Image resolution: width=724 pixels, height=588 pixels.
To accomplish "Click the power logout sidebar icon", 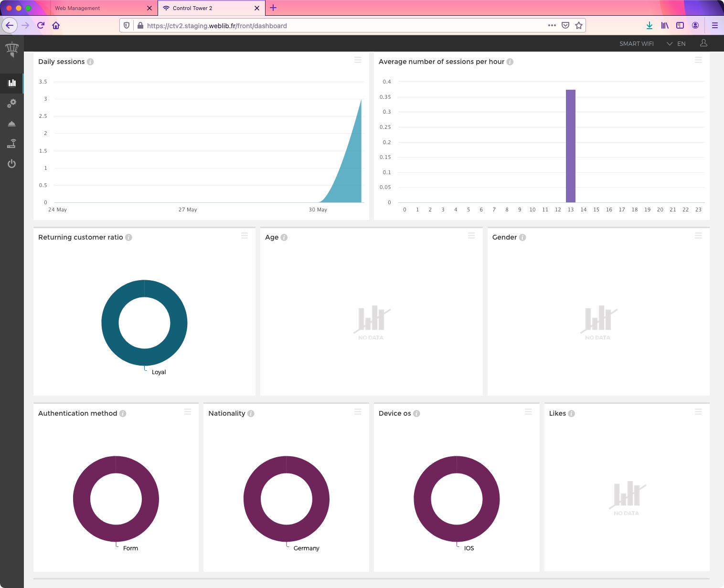I will pyautogui.click(x=12, y=164).
